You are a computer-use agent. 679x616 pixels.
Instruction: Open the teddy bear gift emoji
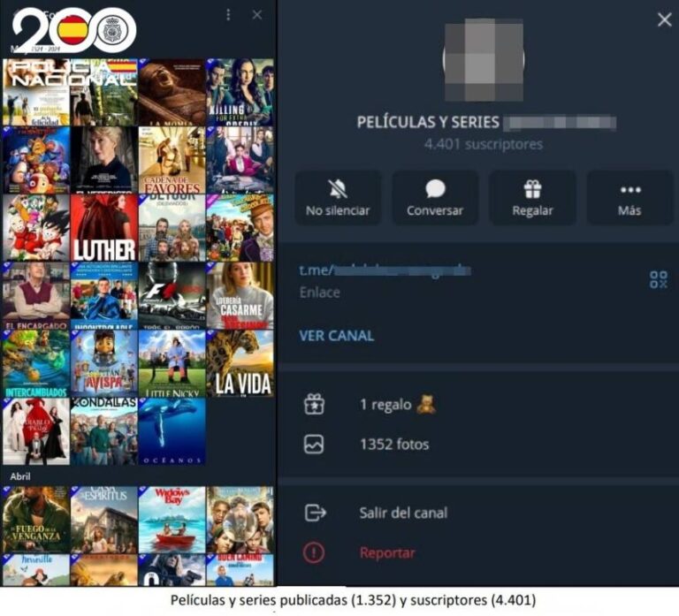tap(425, 404)
